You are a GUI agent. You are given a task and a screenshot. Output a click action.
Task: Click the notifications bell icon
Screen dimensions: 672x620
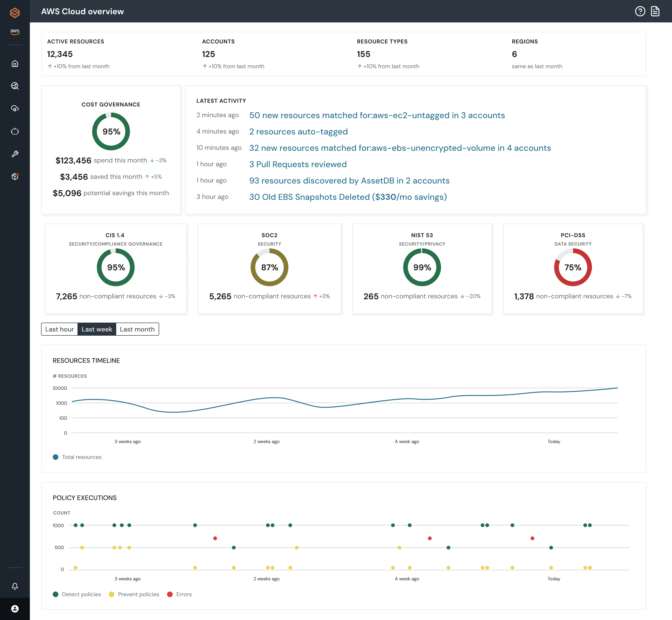coord(15,586)
